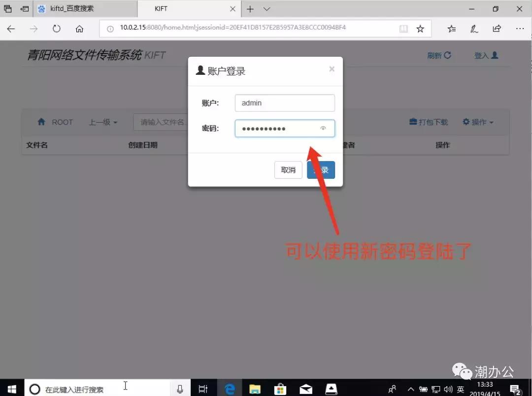Toggle favorites star in address bar
Screen dimensions: 532x396
420,29
